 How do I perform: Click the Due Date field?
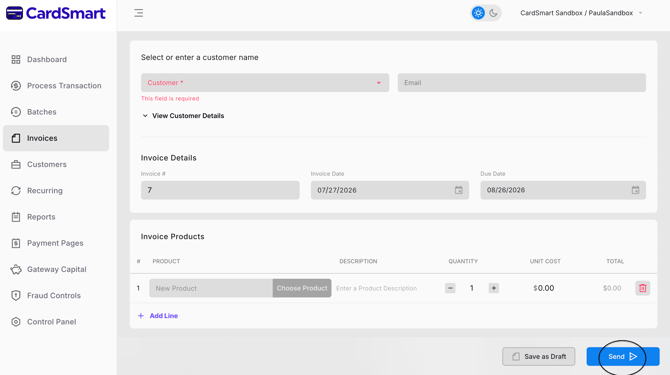pyautogui.click(x=563, y=190)
